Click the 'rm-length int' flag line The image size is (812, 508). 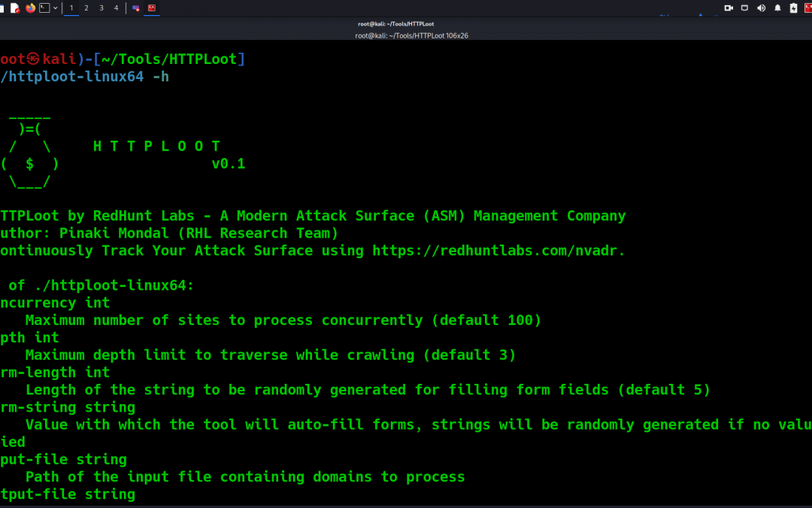coord(55,373)
